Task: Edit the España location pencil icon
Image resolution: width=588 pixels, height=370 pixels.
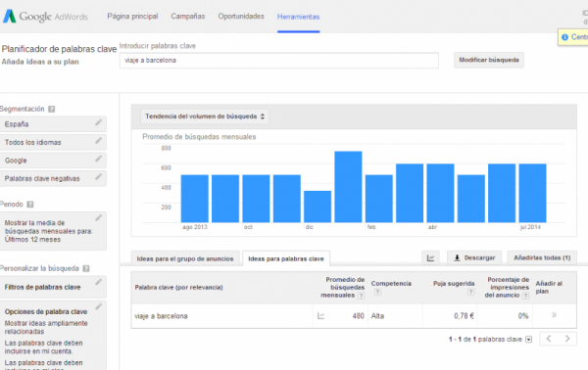Action: click(98, 122)
